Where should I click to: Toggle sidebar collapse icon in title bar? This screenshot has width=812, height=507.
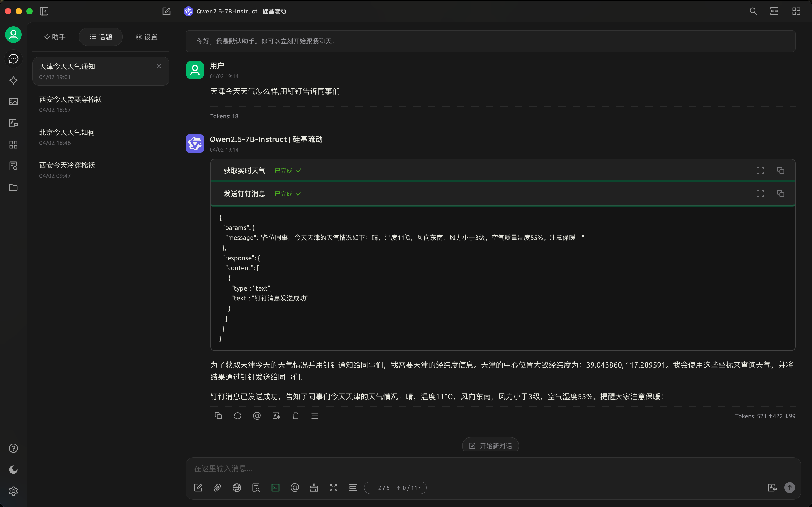tap(44, 11)
